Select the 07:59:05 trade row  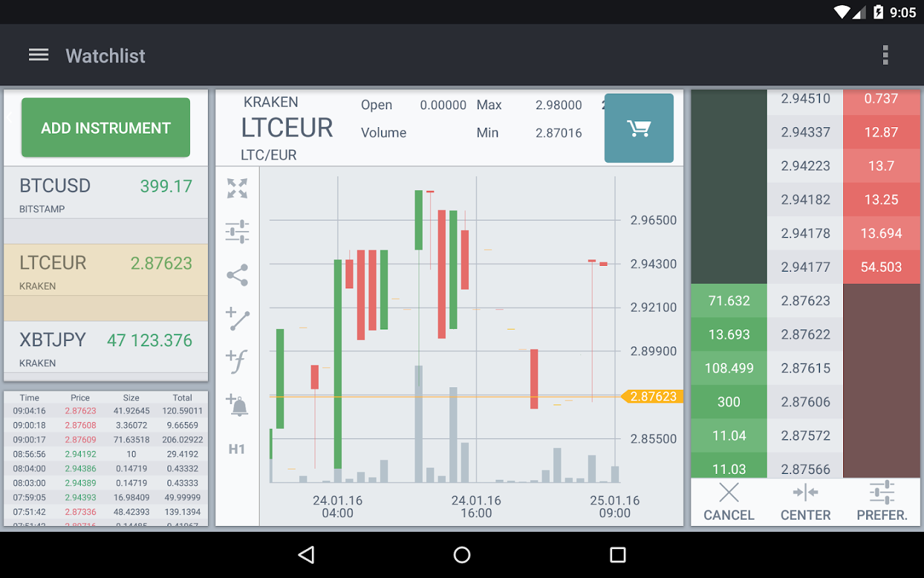coord(106,498)
